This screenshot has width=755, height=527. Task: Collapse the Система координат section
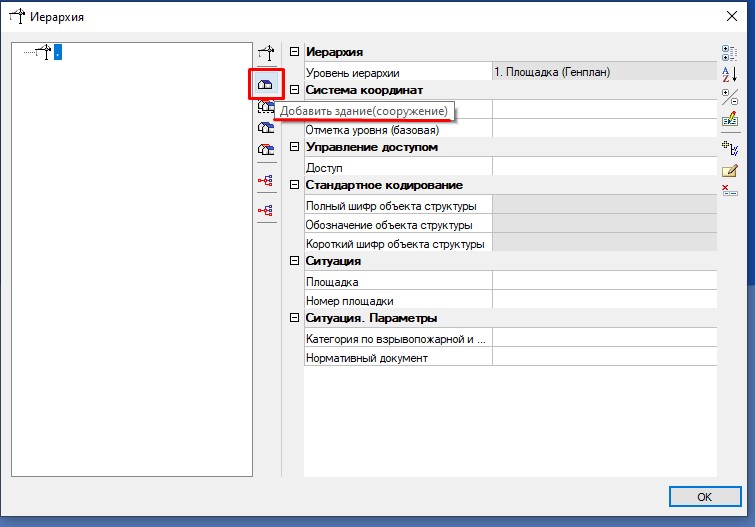pos(294,90)
